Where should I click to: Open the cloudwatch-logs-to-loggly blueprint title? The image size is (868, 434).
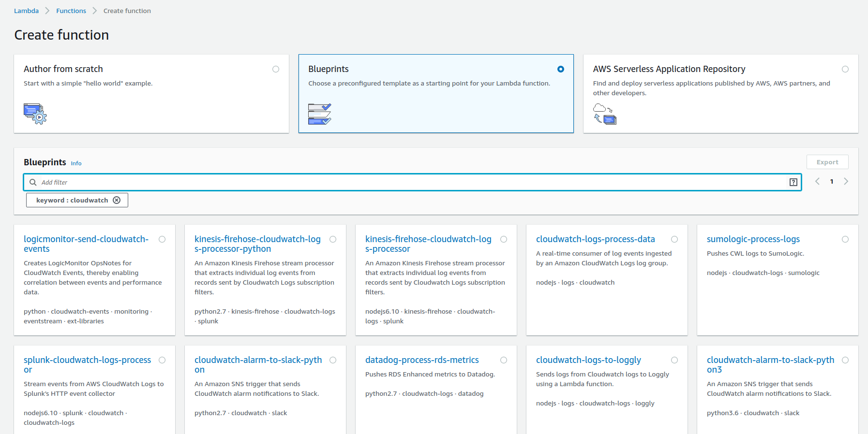[x=588, y=360]
